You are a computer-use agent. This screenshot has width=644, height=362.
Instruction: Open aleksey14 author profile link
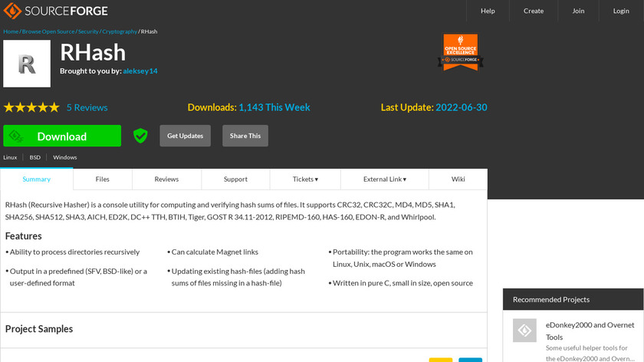click(x=140, y=71)
